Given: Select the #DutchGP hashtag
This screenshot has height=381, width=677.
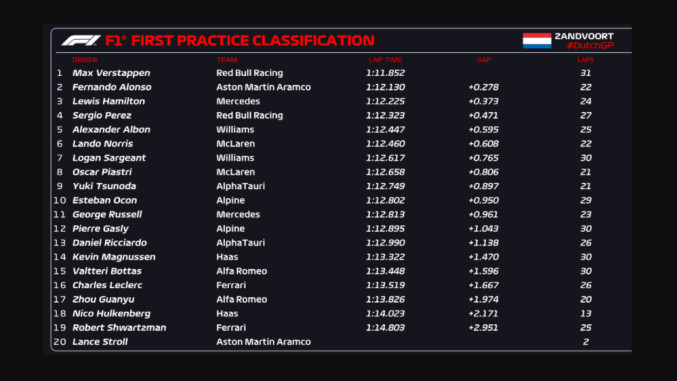Looking at the screenshot, I should click(590, 46).
